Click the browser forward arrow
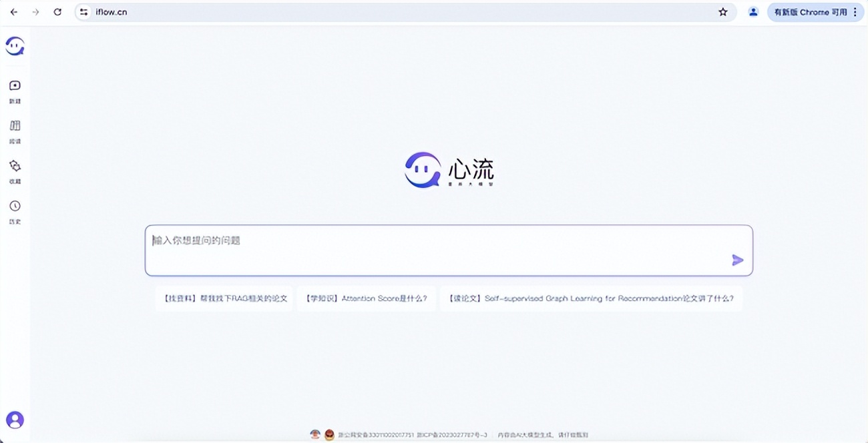The height and width of the screenshot is (443, 868). (x=36, y=12)
